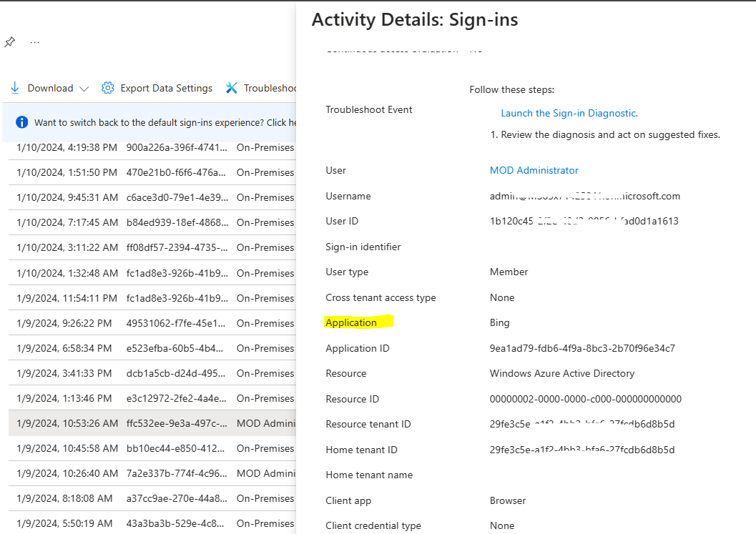
Task: Click the Sign-in identifier label
Action: pyautogui.click(x=363, y=247)
